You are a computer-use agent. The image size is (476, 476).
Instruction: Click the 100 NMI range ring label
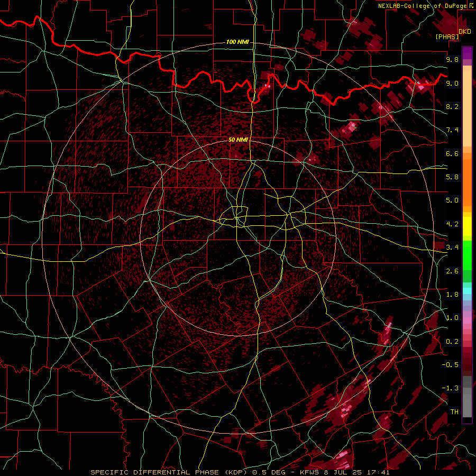click(237, 42)
